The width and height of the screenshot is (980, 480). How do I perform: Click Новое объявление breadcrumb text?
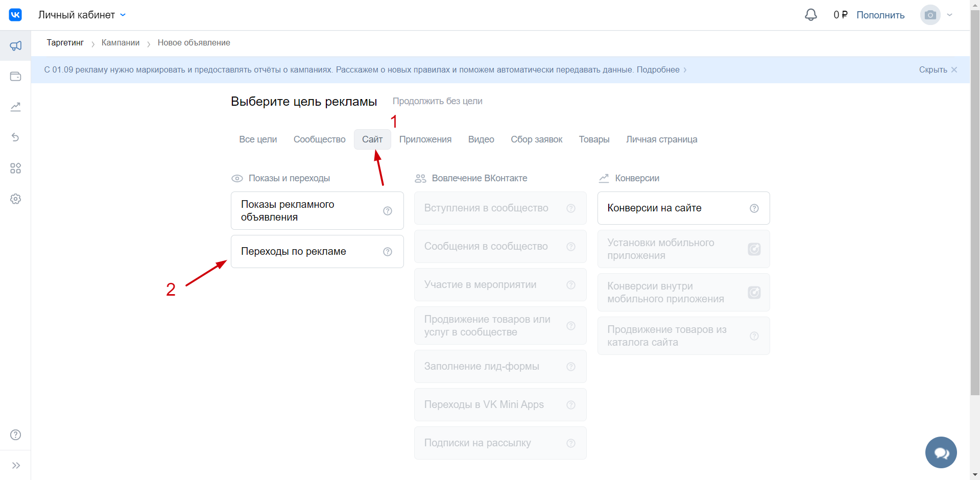[194, 43]
